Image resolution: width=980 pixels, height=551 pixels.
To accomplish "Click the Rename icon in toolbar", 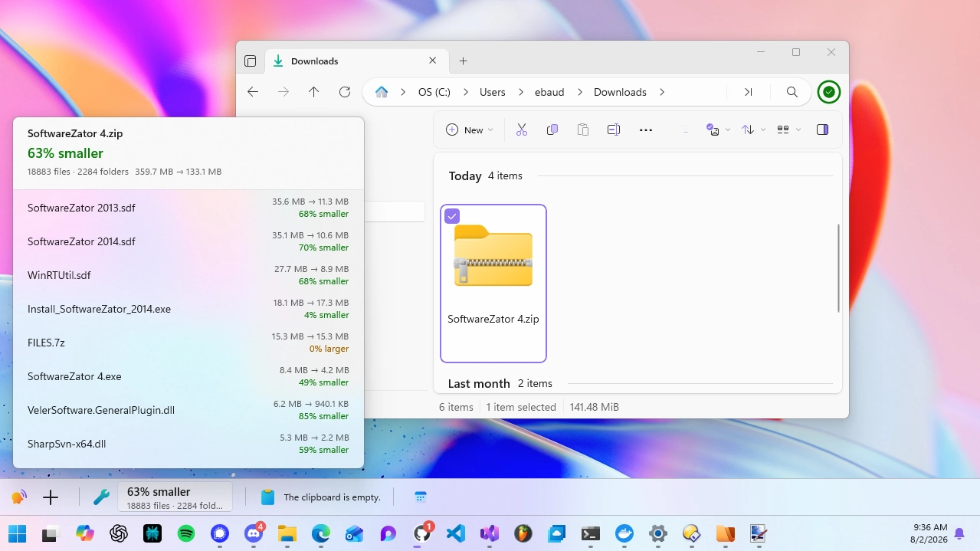I will 613,130.
